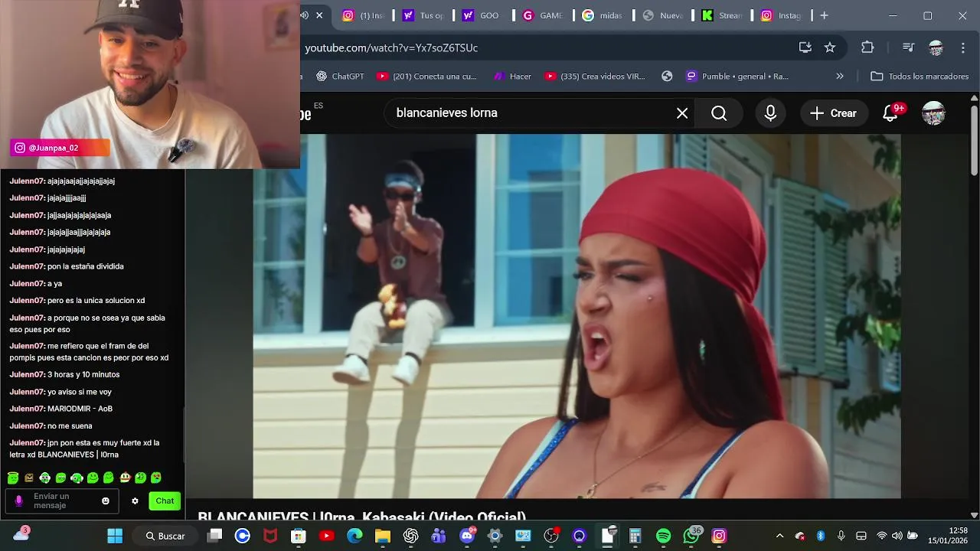Click the video player frame
Image resolution: width=980 pixels, height=551 pixels.
click(577, 316)
